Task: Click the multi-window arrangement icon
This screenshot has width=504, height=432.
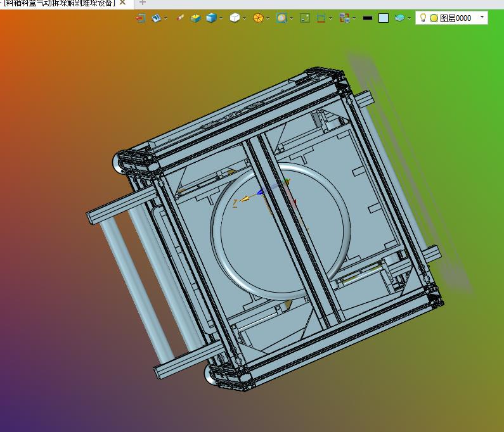Action: pos(345,18)
